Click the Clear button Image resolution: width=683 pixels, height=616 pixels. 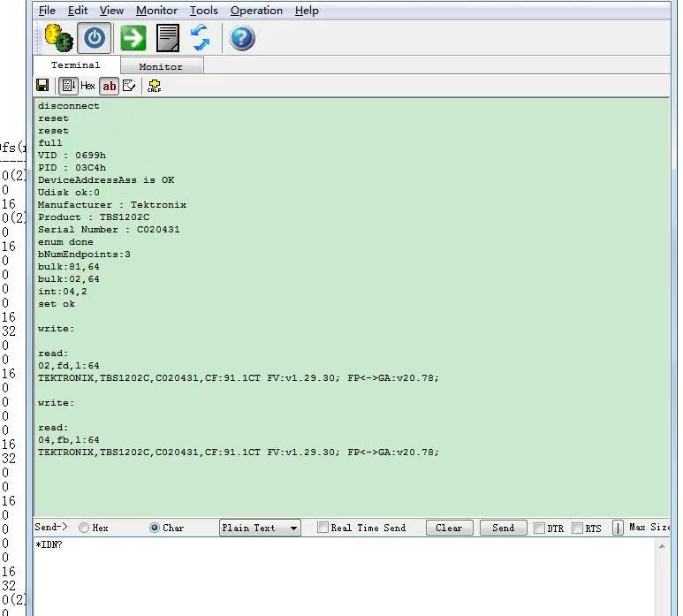(449, 528)
